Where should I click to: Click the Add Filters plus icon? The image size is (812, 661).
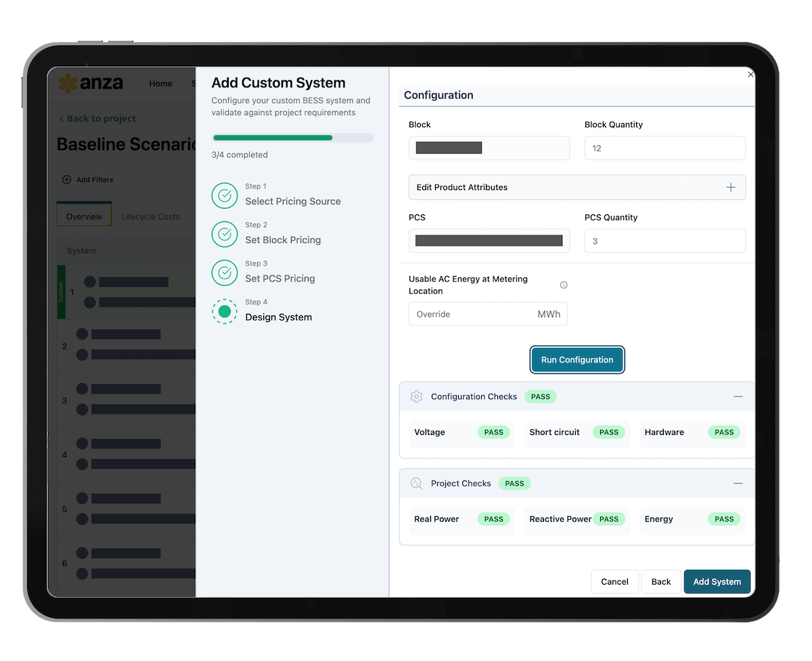point(66,180)
